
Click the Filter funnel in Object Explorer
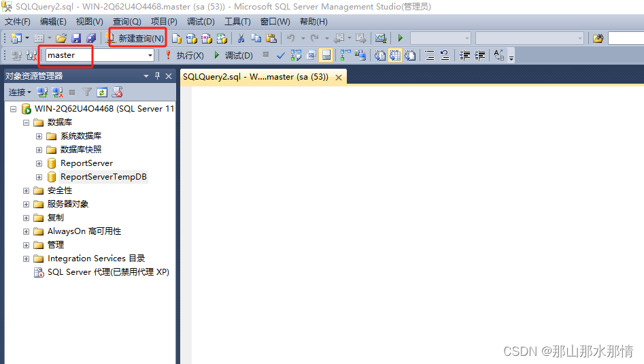87,92
